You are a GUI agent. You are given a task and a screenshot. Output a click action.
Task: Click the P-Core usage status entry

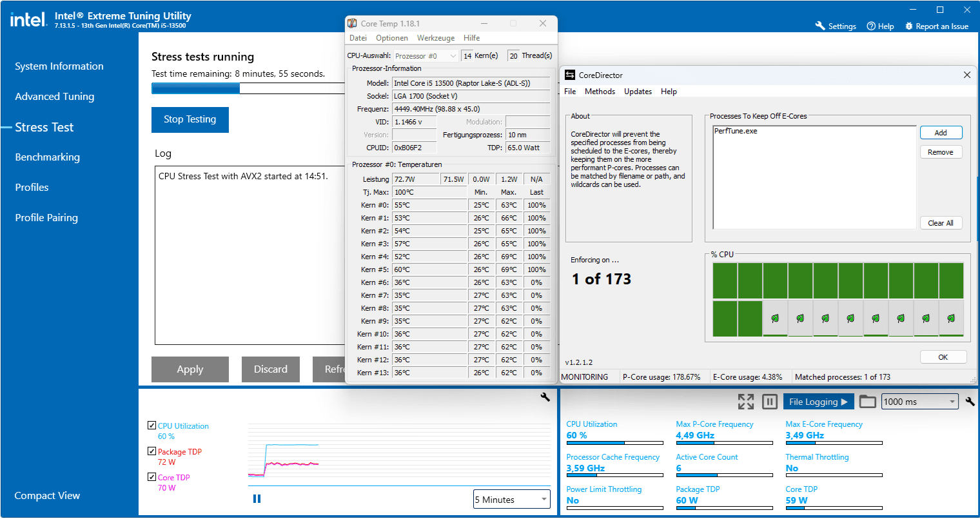(x=661, y=377)
